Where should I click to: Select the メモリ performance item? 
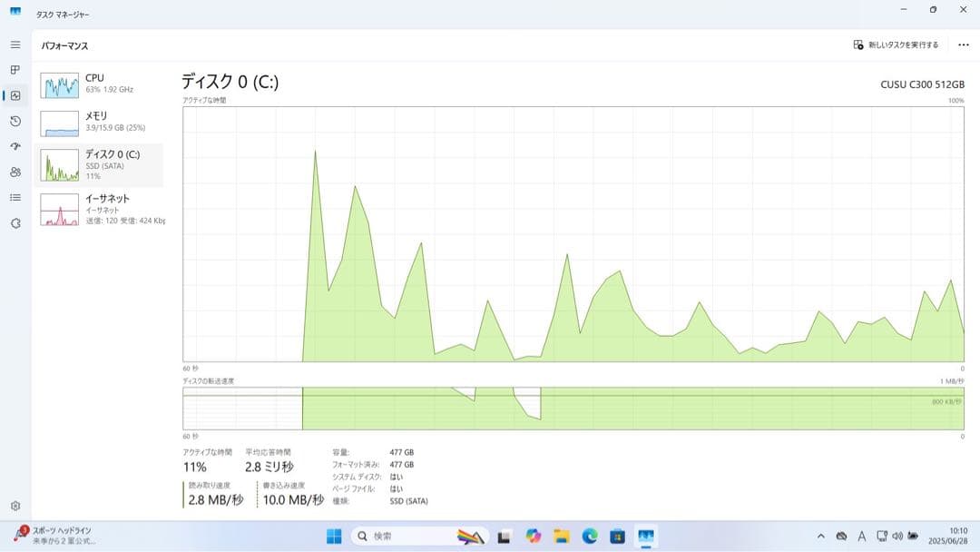(99, 123)
